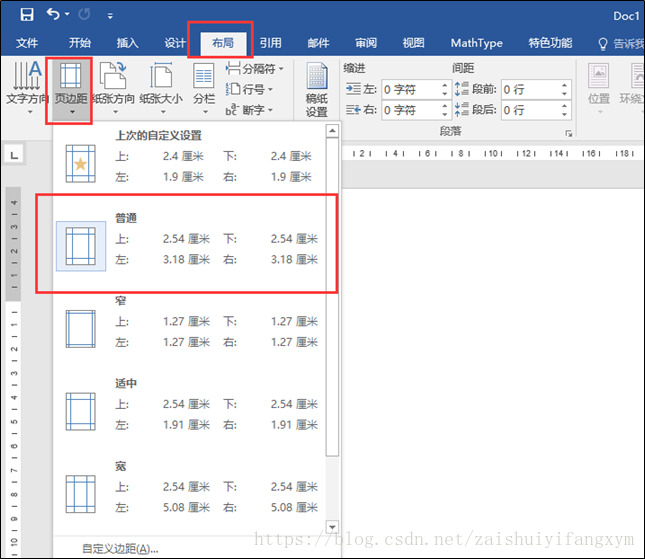Viewport: 645px width, 559px height.
Task: Open the 分栏 columns menu
Action: click(204, 88)
